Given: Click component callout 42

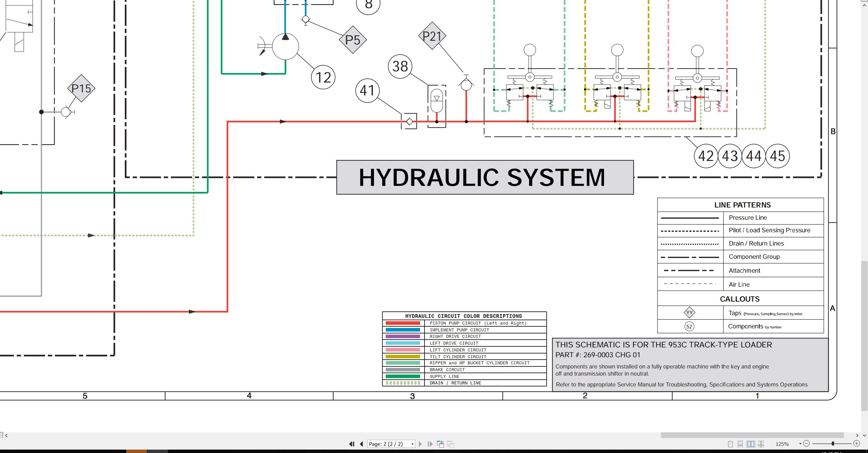Looking at the screenshot, I should 706,156.
